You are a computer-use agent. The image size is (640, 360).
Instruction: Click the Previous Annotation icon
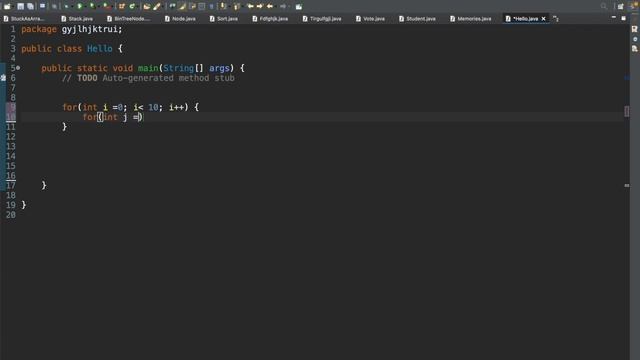coord(236,6)
